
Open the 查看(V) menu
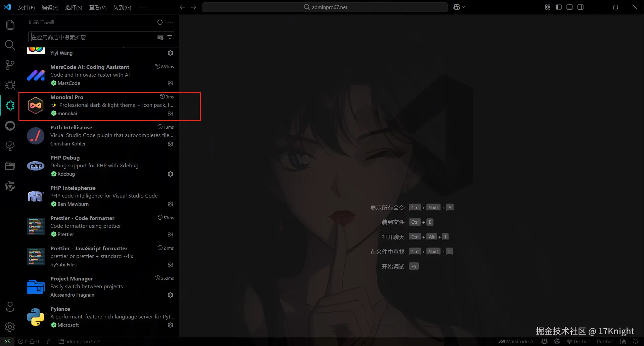point(98,7)
